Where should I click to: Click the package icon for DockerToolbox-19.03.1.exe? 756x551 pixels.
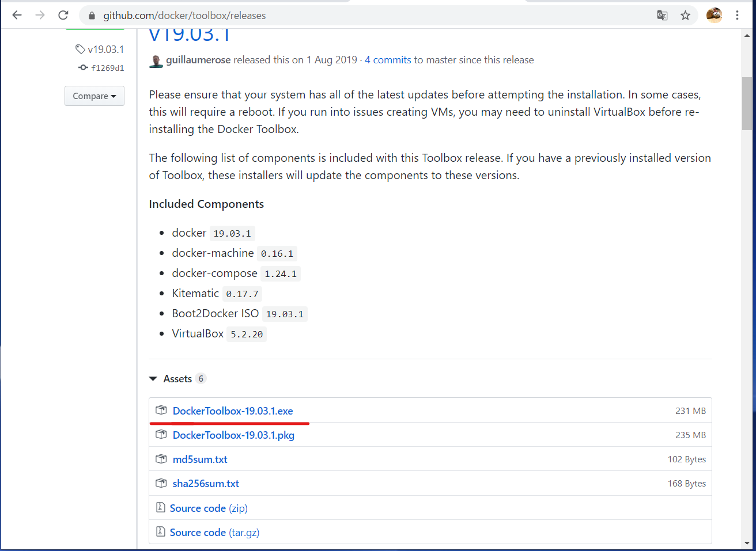(161, 411)
